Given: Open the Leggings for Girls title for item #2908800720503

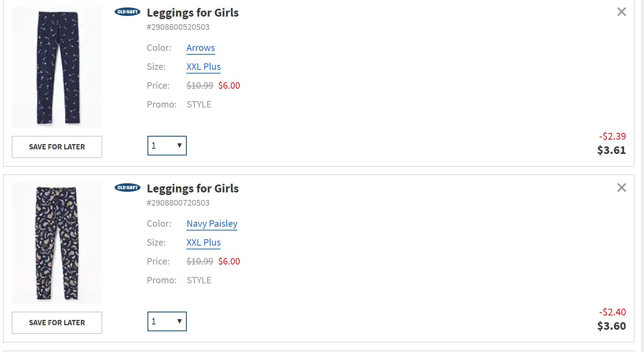Looking at the screenshot, I should (x=192, y=189).
